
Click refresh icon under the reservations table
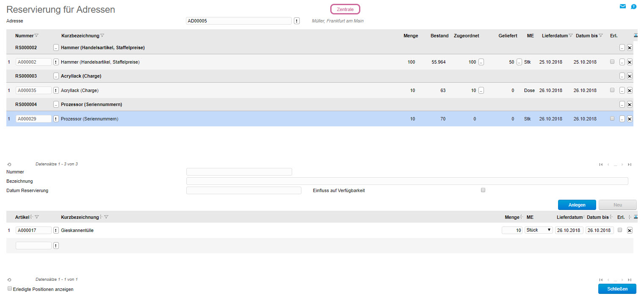[x=9, y=164]
